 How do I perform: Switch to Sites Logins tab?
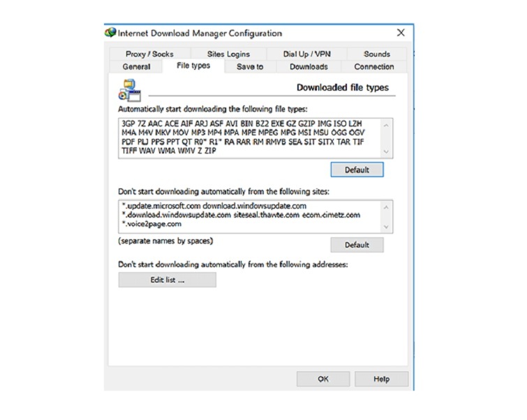point(228,54)
